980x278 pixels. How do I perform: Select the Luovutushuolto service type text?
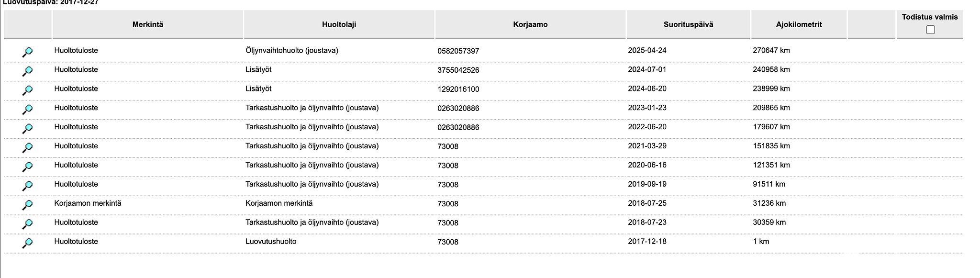click(x=271, y=242)
